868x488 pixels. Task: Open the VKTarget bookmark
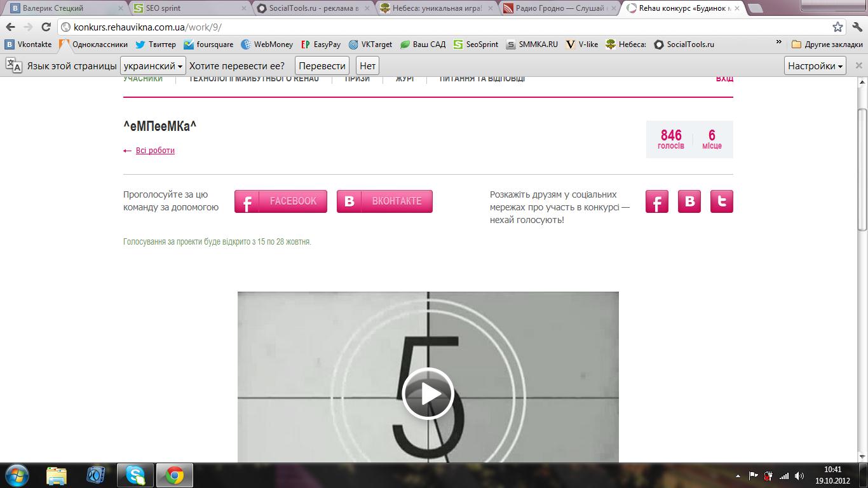click(x=370, y=44)
